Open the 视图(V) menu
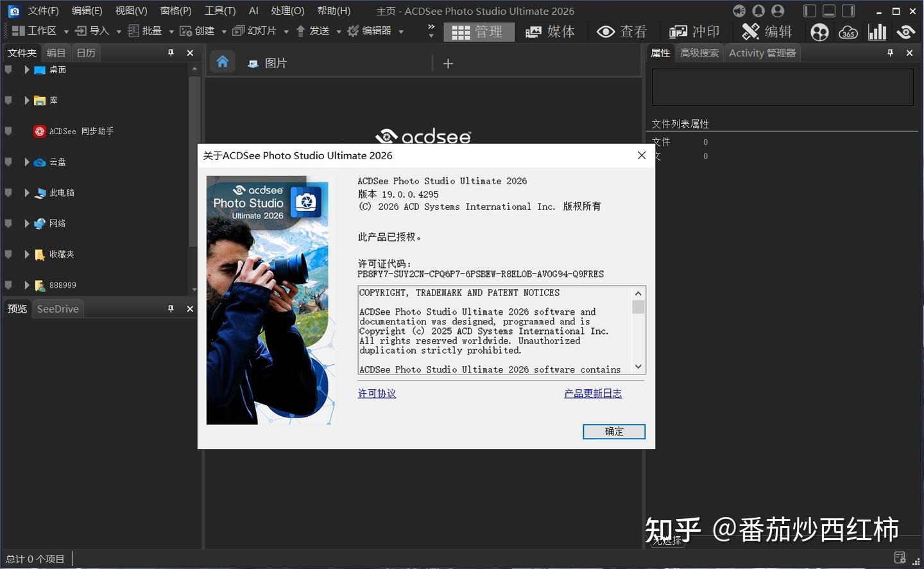 131,11
